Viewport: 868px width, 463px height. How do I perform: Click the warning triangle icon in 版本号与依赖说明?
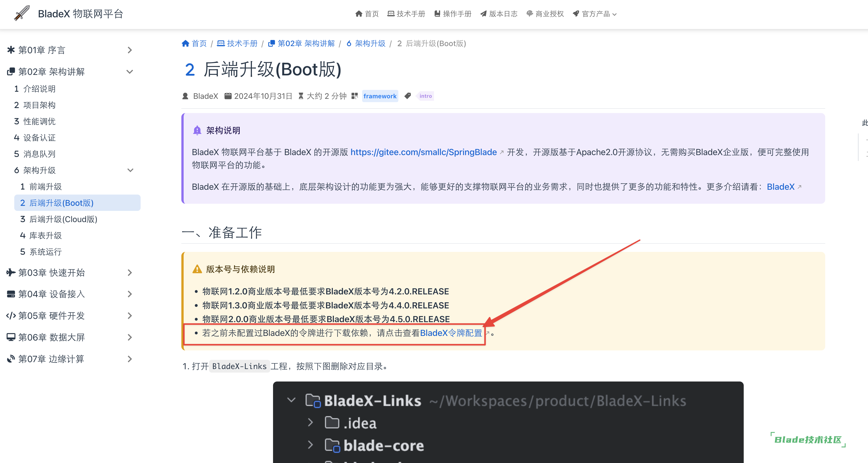[197, 269]
